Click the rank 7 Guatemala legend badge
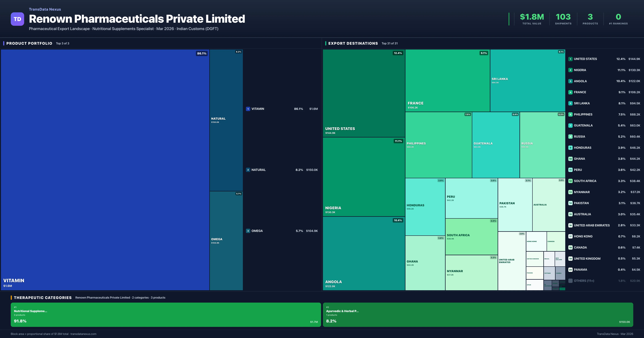The width and height of the screenshot is (644, 338). (570, 126)
